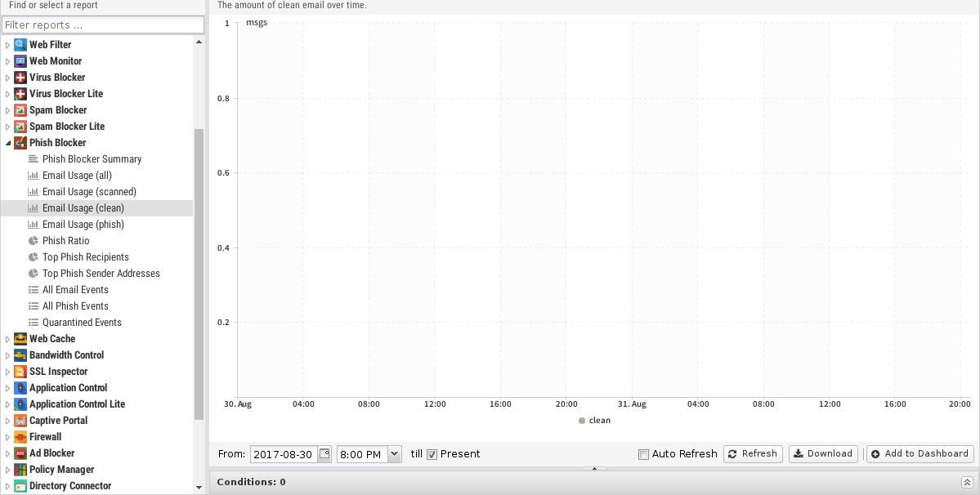Uncheck the Present checkbox

[432, 454]
